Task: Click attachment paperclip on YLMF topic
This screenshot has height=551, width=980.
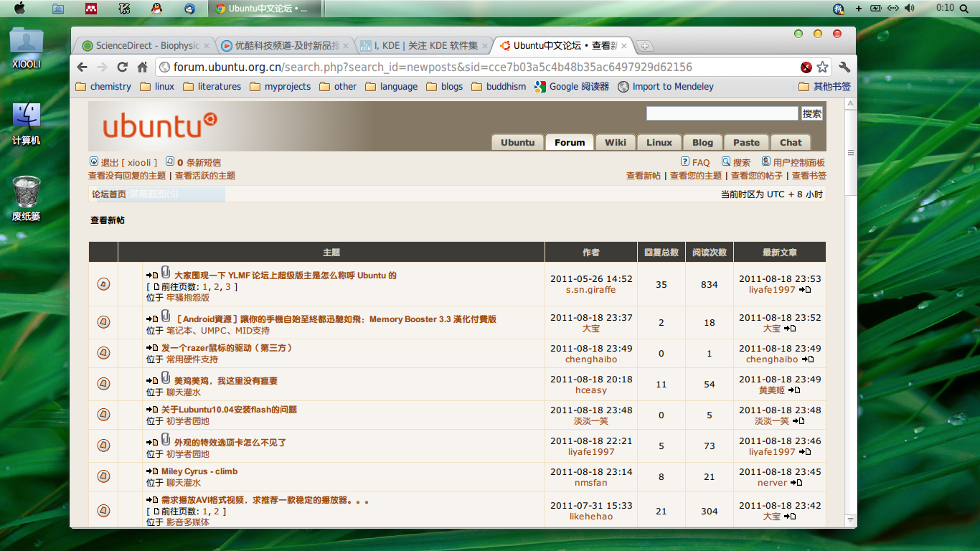Action: click(166, 273)
